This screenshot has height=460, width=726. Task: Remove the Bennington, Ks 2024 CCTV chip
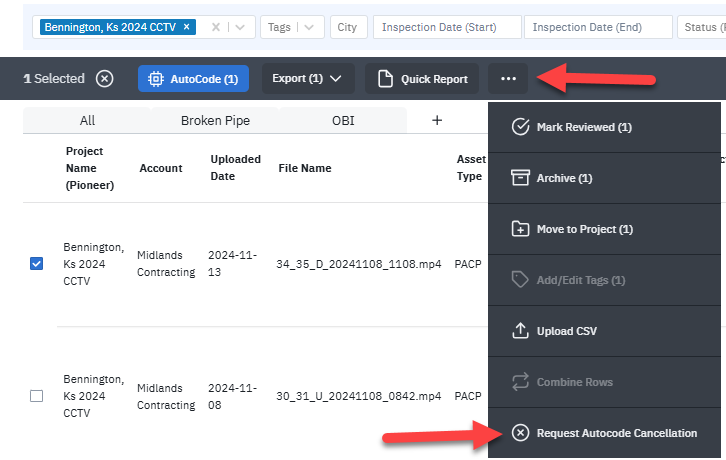pos(187,27)
